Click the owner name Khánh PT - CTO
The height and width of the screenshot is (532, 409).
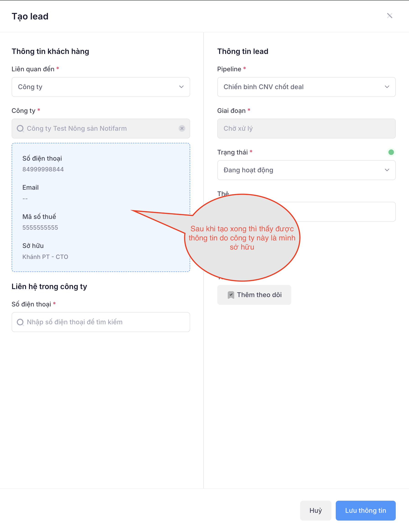pos(45,257)
